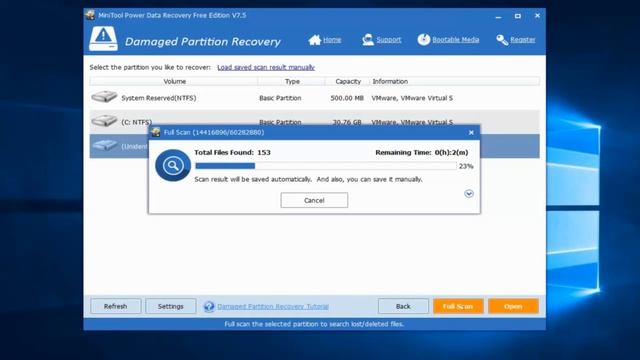This screenshot has height=360, width=640.
Task: Sort by the Volume column header
Action: point(174,81)
